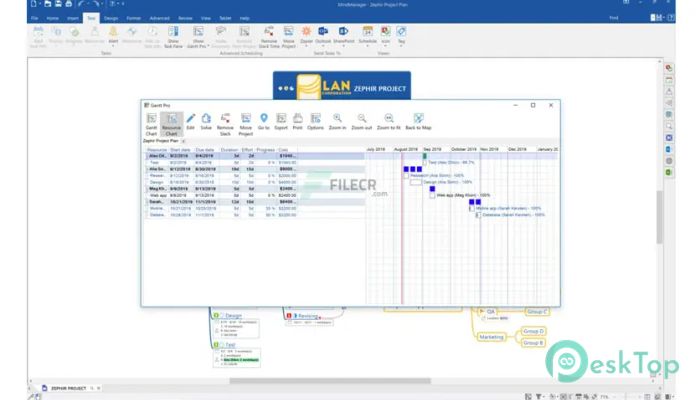Click the Print icon in Gantt Pro toolbar
700x400 pixels.
pyautogui.click(x=298, y=121)
